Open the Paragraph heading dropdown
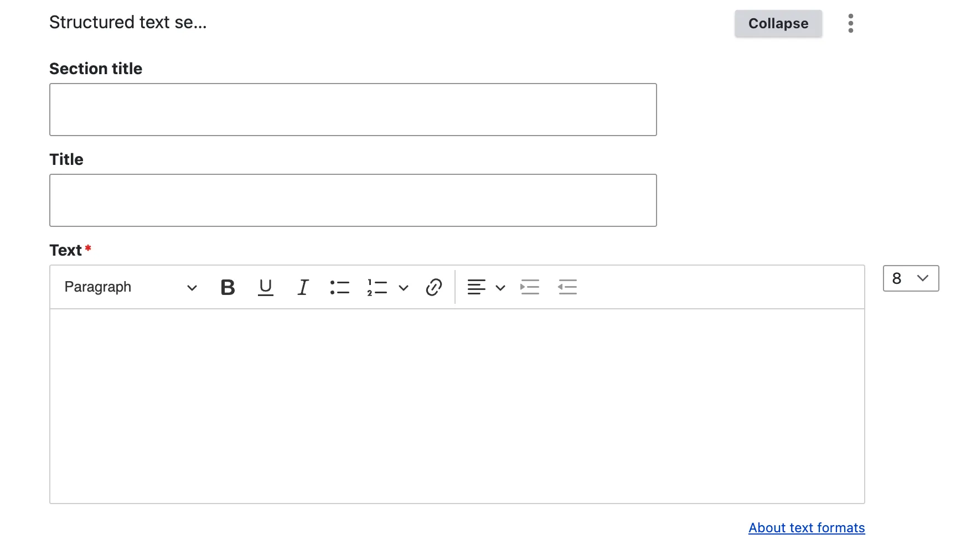The width and height of the screenshot is (961, 560). coord(131,287)
